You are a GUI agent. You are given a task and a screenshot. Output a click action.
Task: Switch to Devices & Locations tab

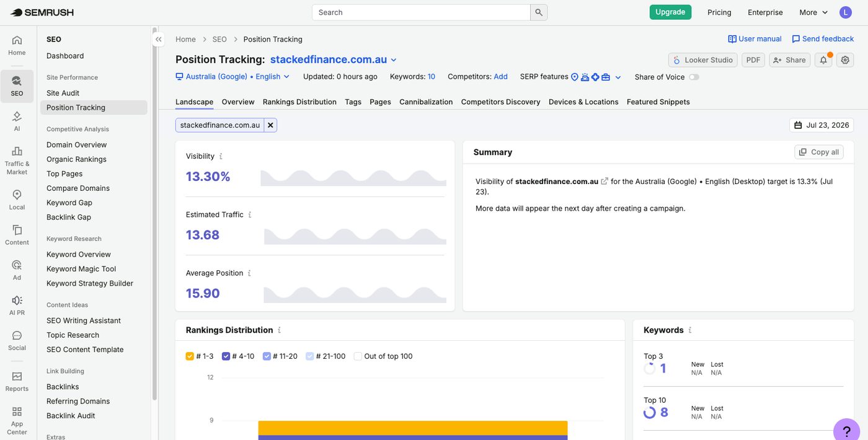583,102
